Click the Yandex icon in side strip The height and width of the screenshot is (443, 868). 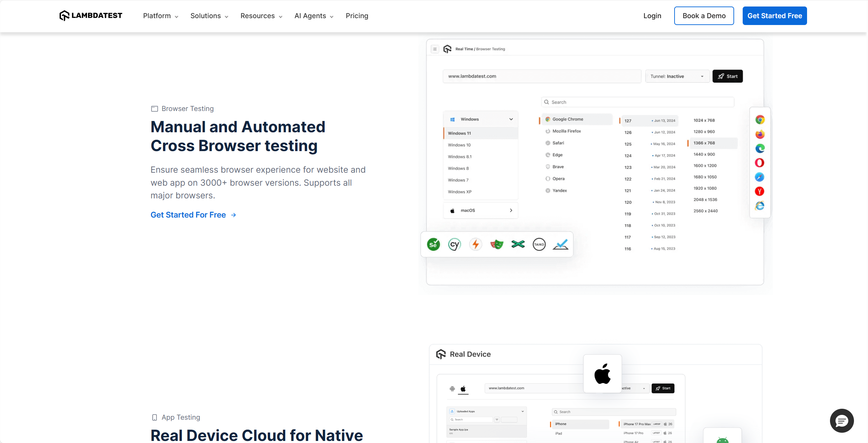click(760, 191)
